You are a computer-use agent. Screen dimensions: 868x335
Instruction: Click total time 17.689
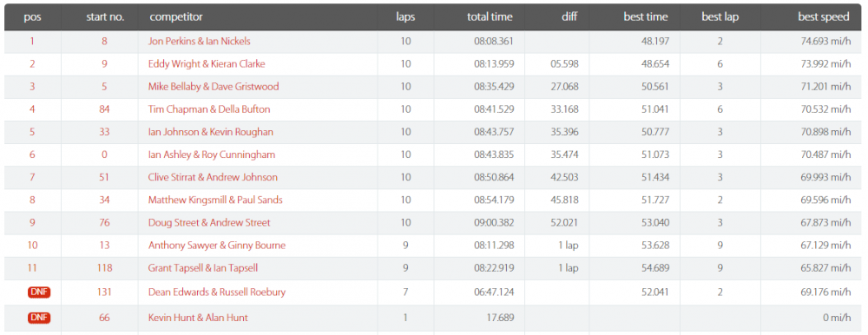tap(501, 318)
